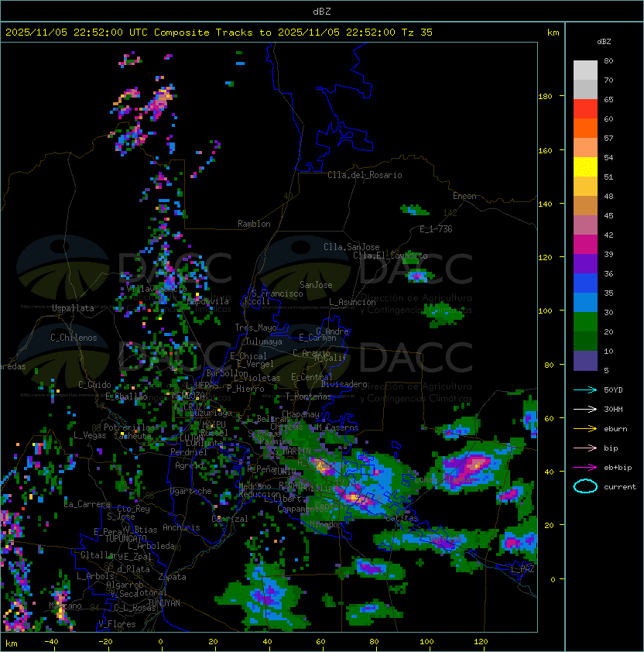This screenshot has width=644, height=652.
Task: Pick the magenta legend swatch above 39
Action: [585, 245]
